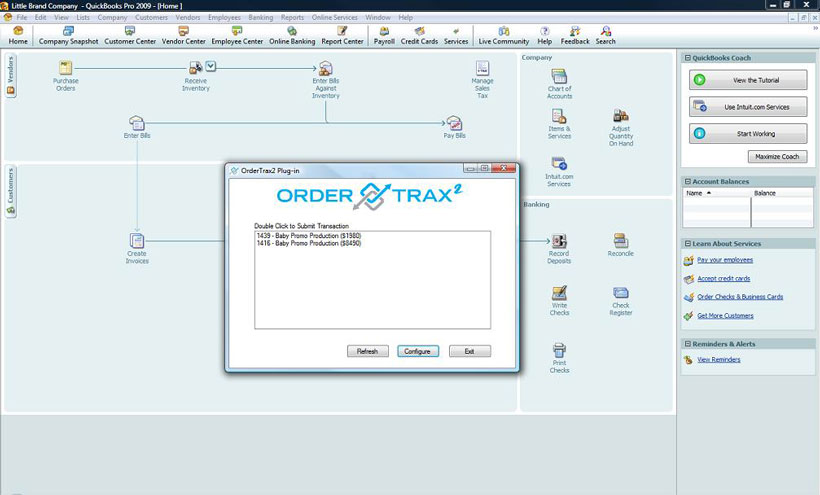Click the Services toolbar icon
The height and width of the screenshot is (495, 820).
click(x=456, y=36)
